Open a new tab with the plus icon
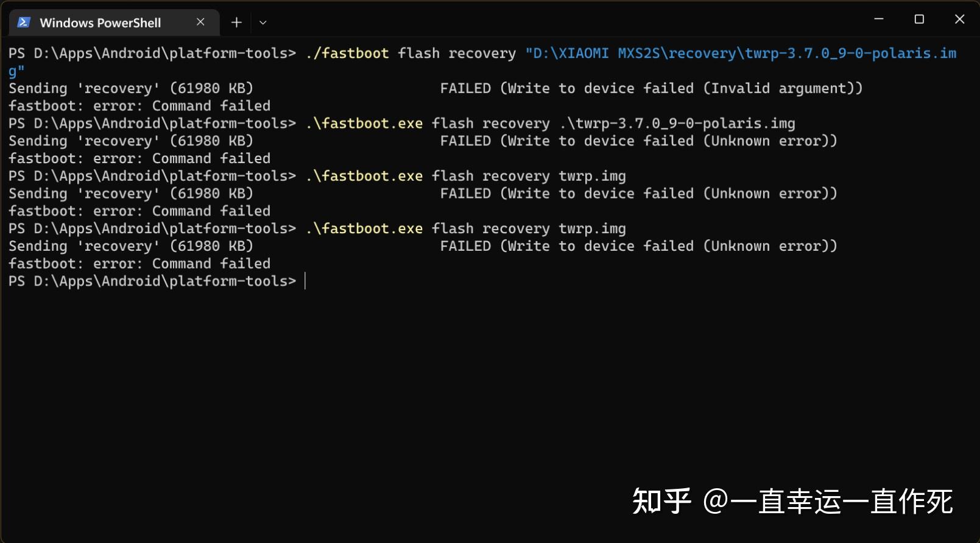The image size is (980, 543). pyautogui.click(x=236, y=22)
